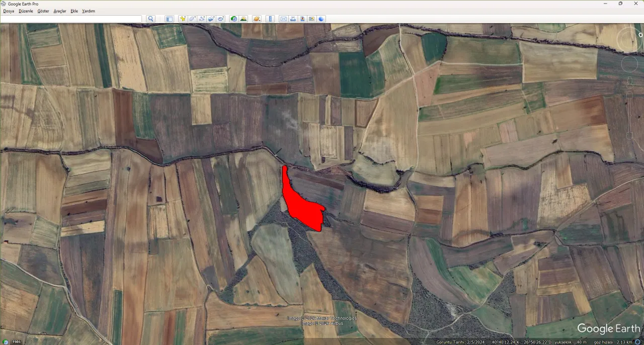Show historical imagery clock icon
The width and height of the screenshot is (644, 345).
point(234,19)
